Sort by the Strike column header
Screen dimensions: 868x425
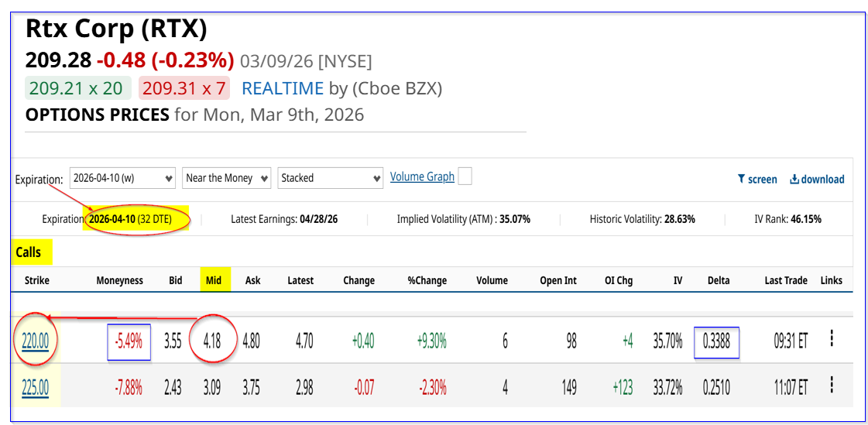36,280
